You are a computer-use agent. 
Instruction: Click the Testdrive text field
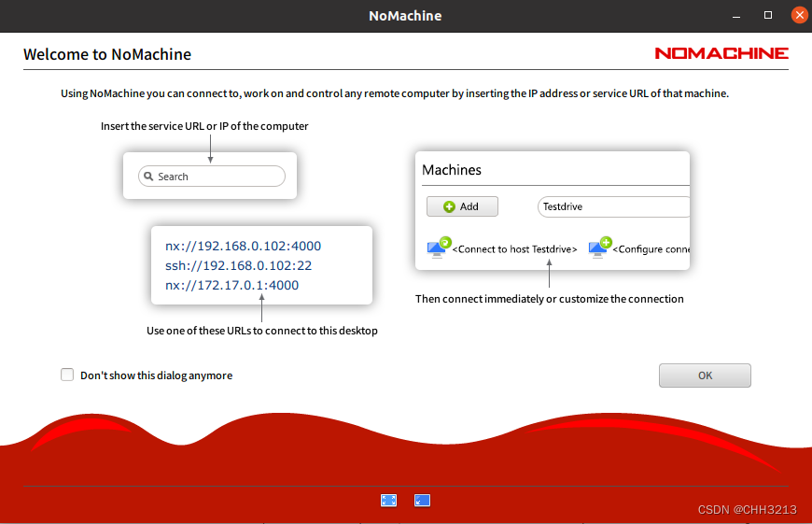[x=613, y=206]
